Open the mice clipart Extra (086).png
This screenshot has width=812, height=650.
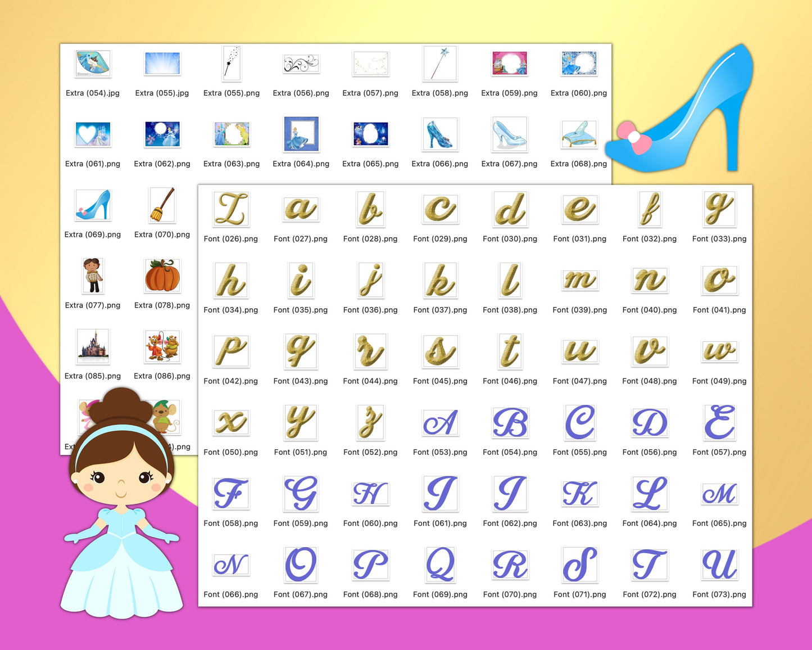162,346
